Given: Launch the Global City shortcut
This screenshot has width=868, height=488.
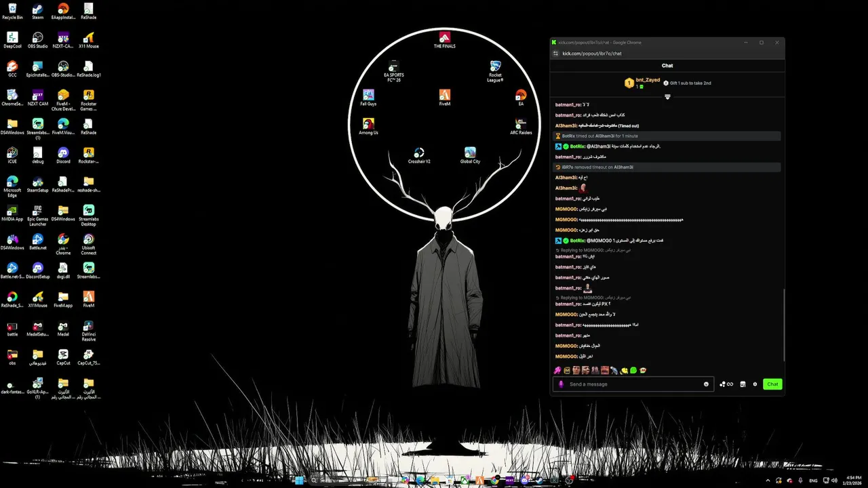Looking at the screenshot, I should (x=470, y=155).
